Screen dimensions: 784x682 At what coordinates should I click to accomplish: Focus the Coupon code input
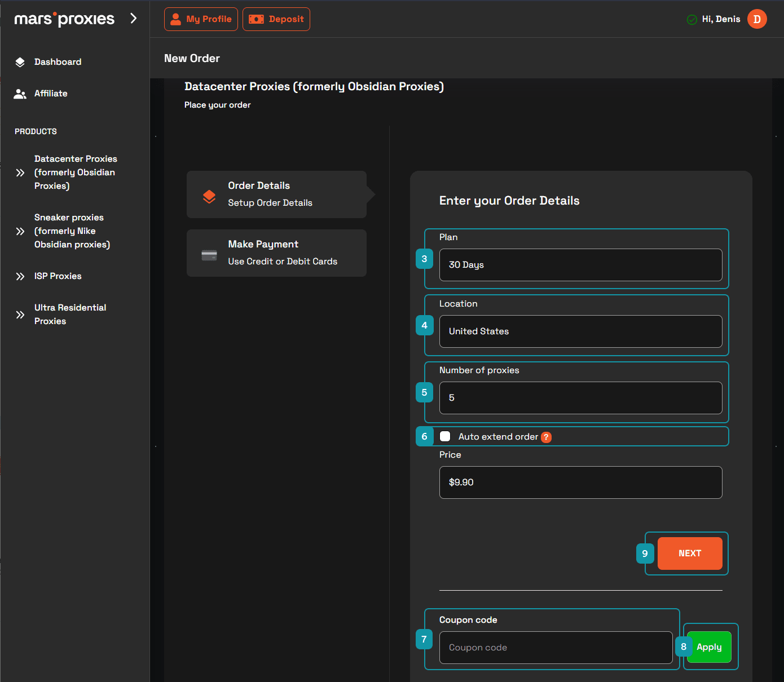click(x=556, y=648)
